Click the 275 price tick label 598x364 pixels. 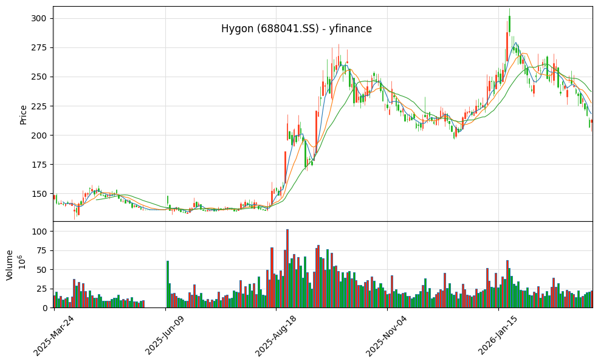pos(39,47)
